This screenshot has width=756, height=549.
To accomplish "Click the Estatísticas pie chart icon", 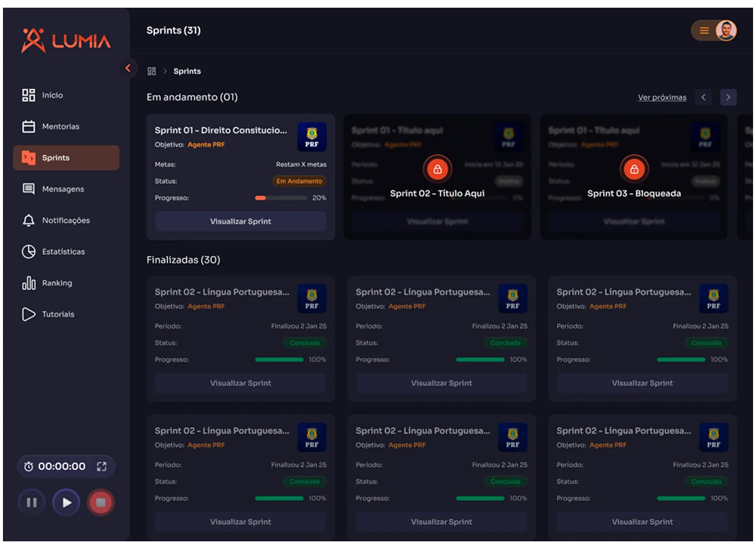I will point(29,251).
